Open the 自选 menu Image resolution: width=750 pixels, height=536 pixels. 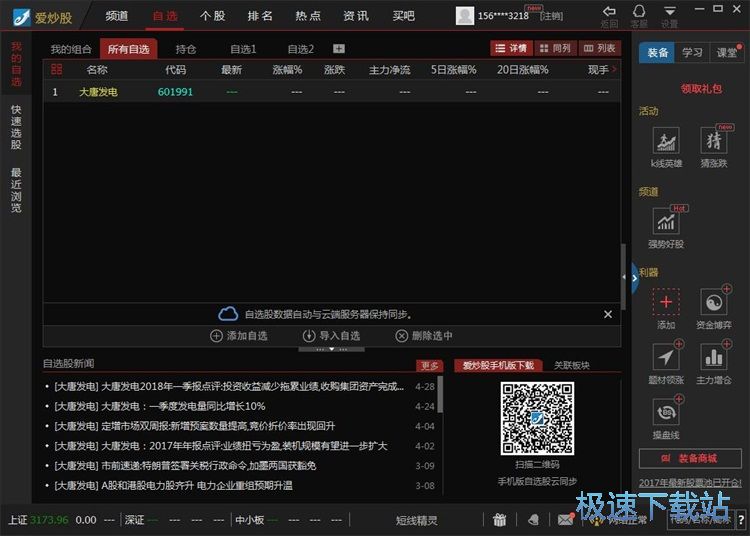165,16
